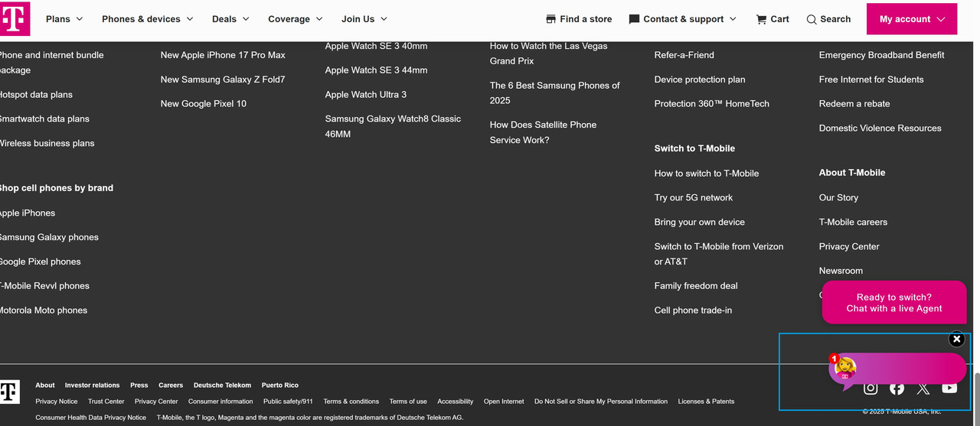
Task: Open the Join Us dropdown
Action: (x=364, y=19)
